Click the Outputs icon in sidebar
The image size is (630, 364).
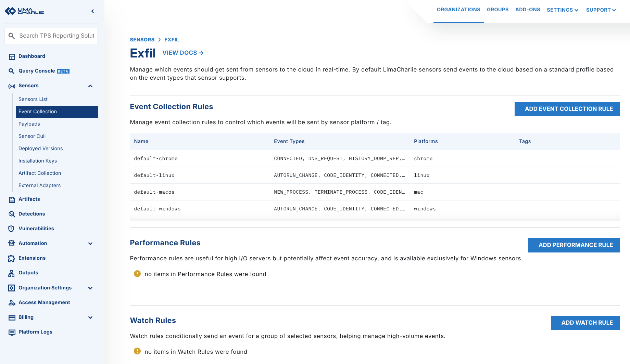click(12, 273)
